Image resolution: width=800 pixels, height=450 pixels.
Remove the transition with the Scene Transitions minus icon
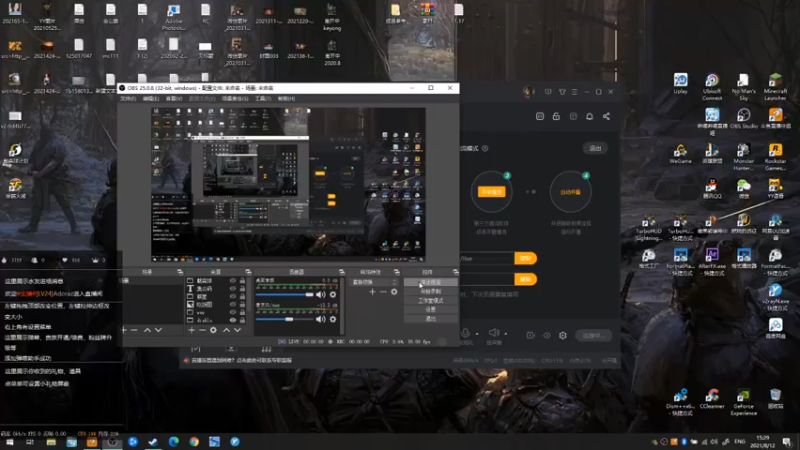[383, 292]
